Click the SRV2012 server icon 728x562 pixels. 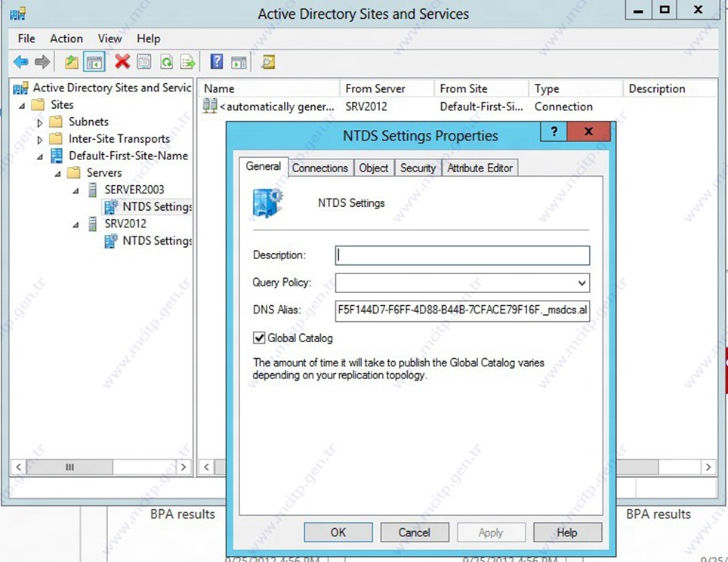92,224
